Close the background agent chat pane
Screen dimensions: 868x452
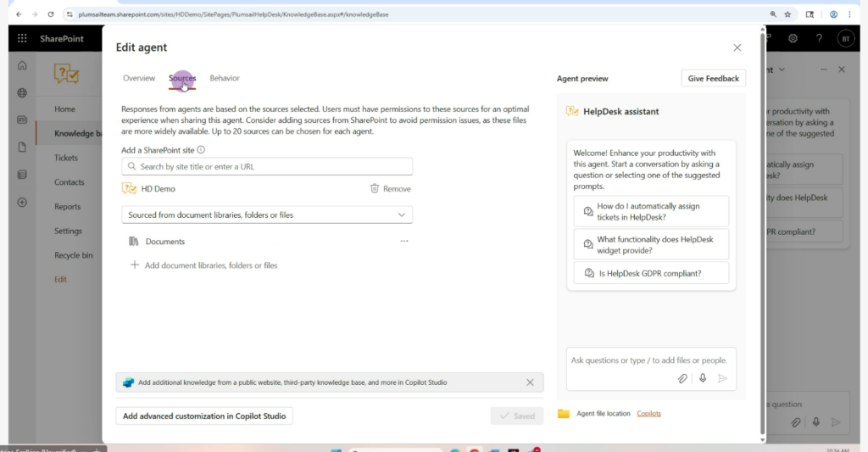[x=842, y=70]
